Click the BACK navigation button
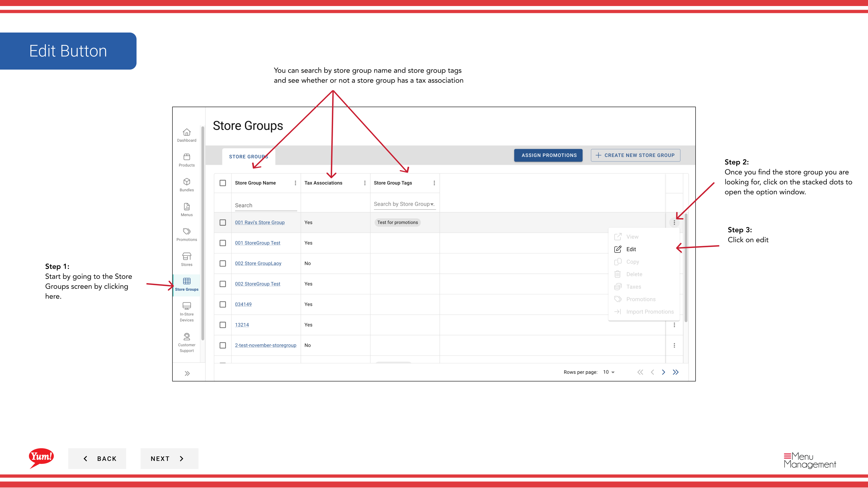Viewport: 868px width, 488px height. 97,458
